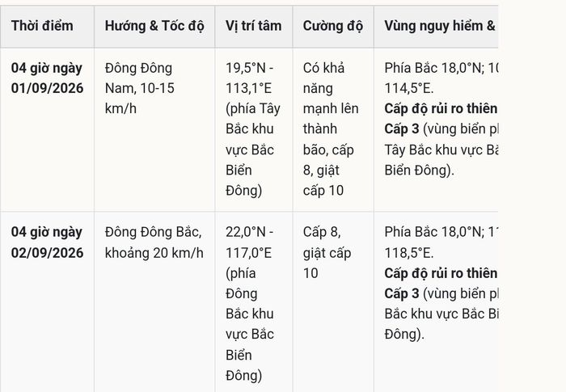Click the '114,5°E.' text in first row
566x392 pixels.
(x=409, y=88)
